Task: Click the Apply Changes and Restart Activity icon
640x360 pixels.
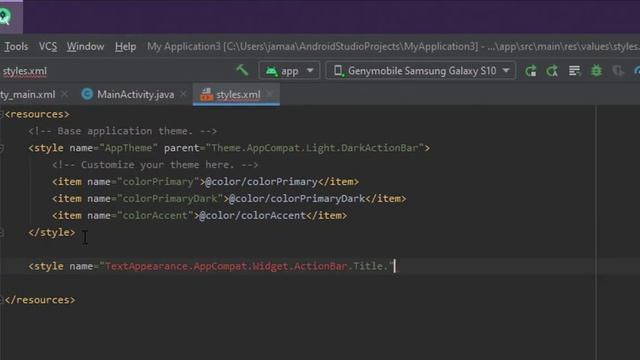Action: tap(552, 71)
